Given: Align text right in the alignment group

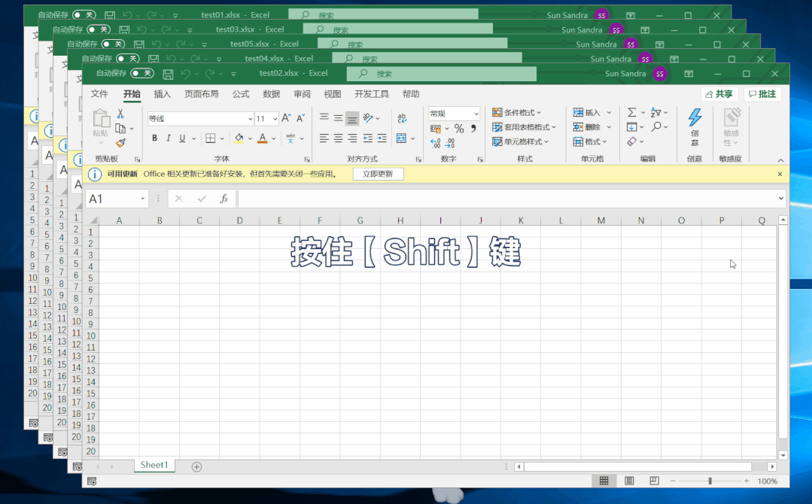Looking at the screenshot, I should tap(352, 138).
